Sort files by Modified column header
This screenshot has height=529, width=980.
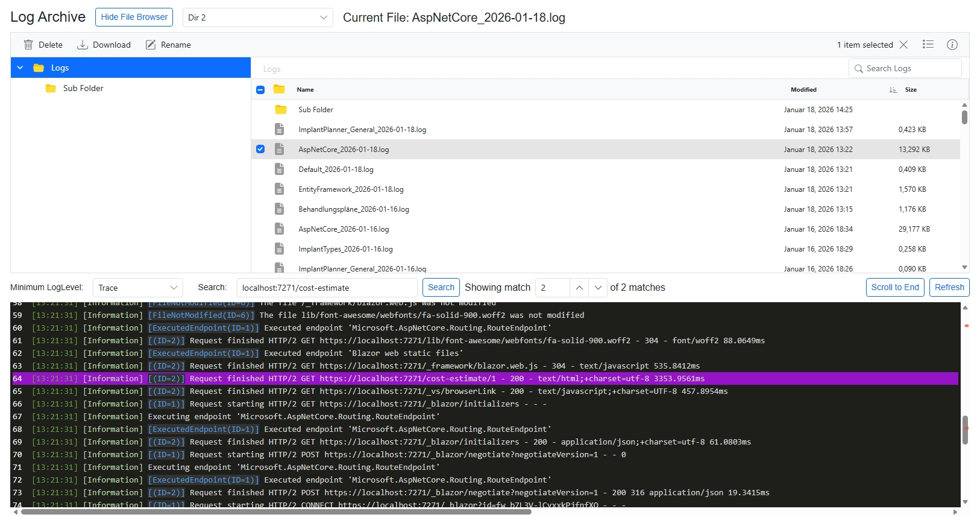(804, 89)
